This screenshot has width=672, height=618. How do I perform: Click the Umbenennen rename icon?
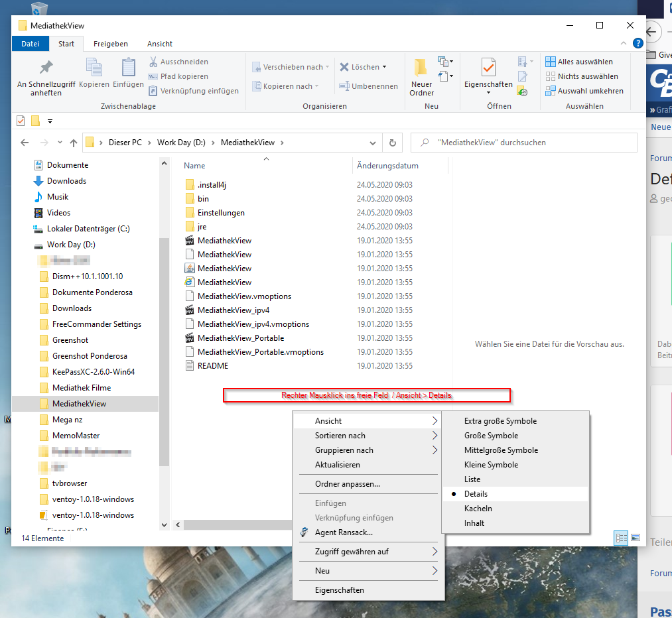[344, 86]
